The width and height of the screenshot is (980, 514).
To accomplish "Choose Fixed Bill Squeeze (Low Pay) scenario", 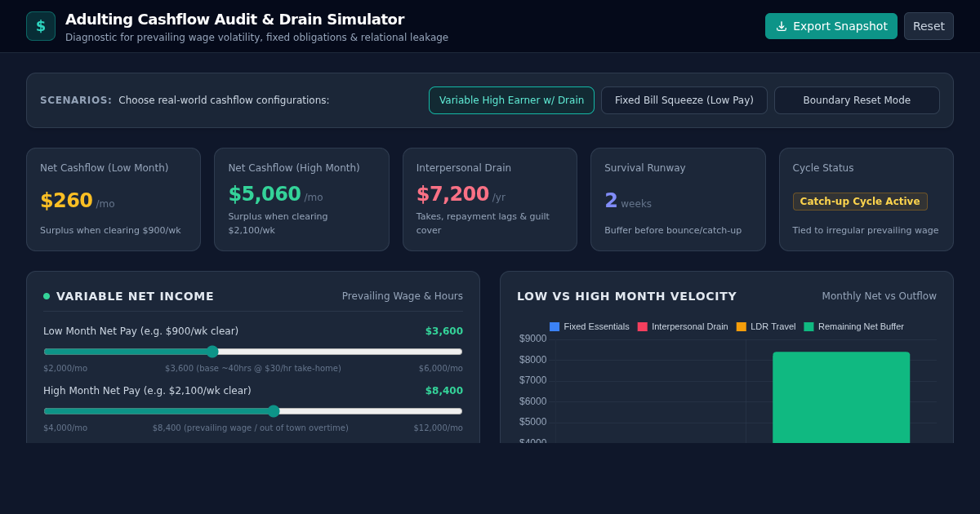I will 684,100.
